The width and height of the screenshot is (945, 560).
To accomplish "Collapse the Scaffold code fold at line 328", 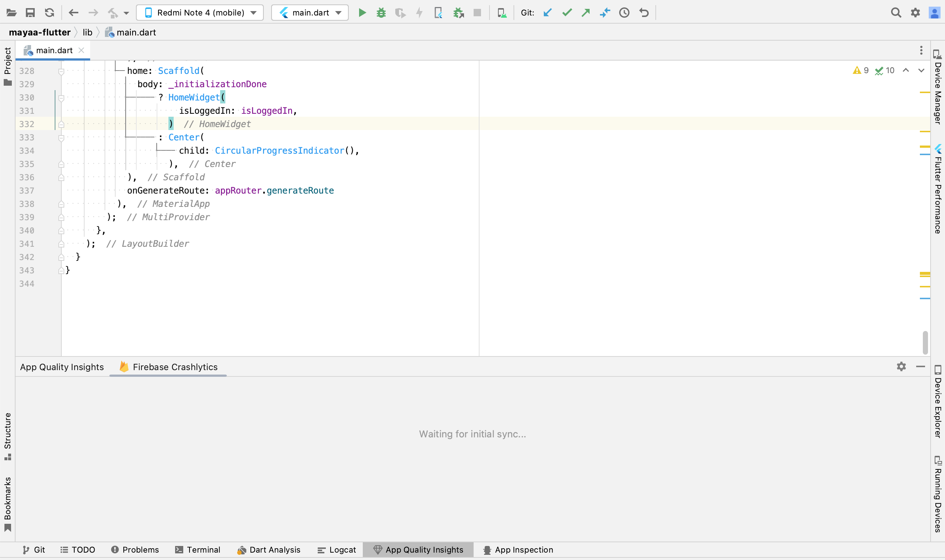I will [x=61, y=71].
